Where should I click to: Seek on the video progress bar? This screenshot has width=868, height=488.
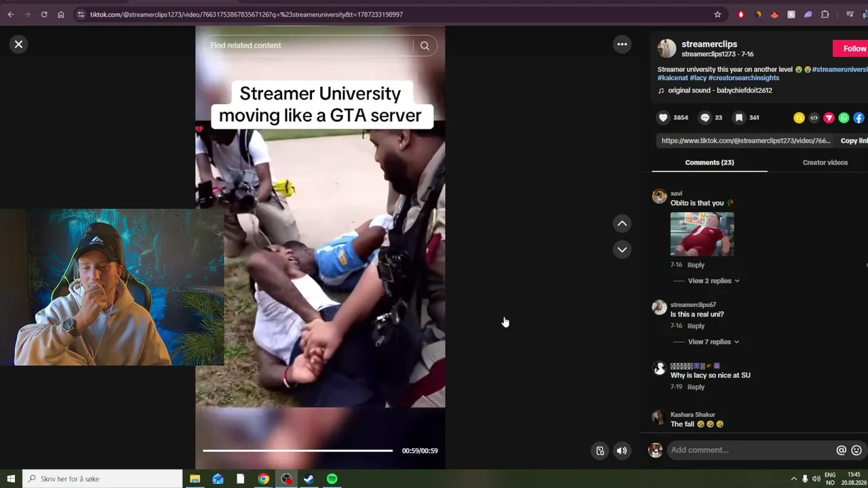point(297,451)
